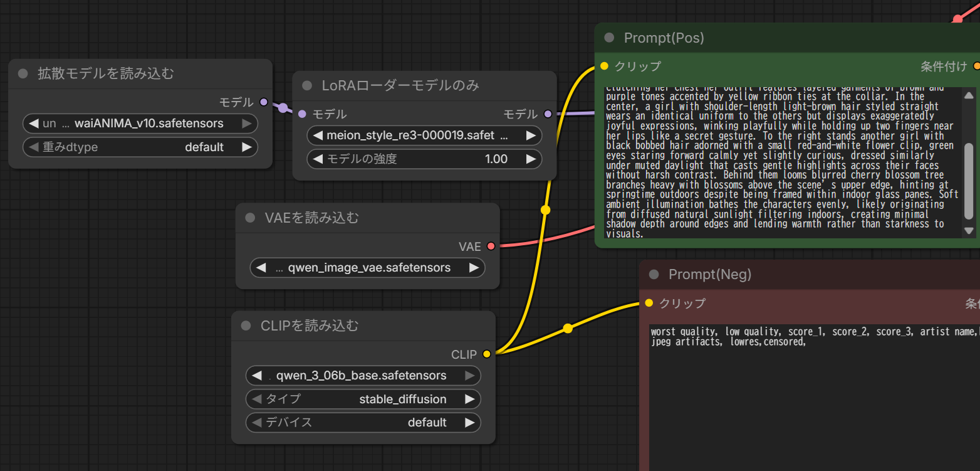
Task: Collapse the CLIPを読み込む node via its title dot
Action: (246, 325)
